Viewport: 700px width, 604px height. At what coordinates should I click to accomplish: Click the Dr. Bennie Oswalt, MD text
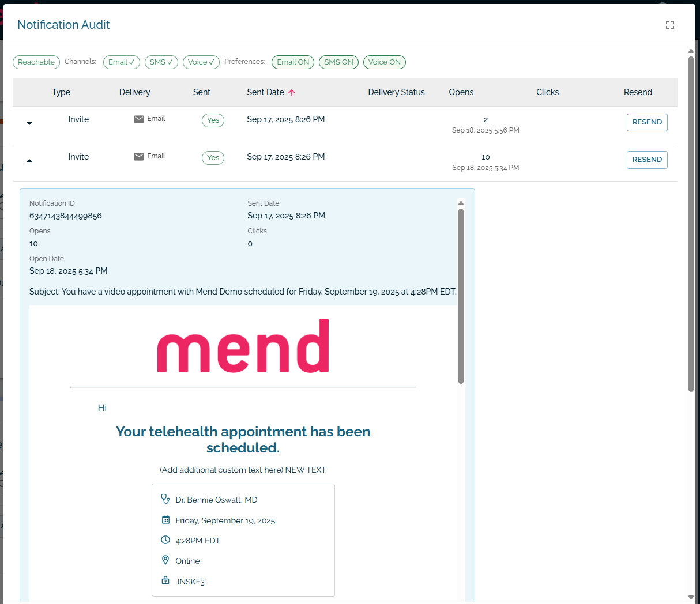pyautogui.click(x=216, y=500)
